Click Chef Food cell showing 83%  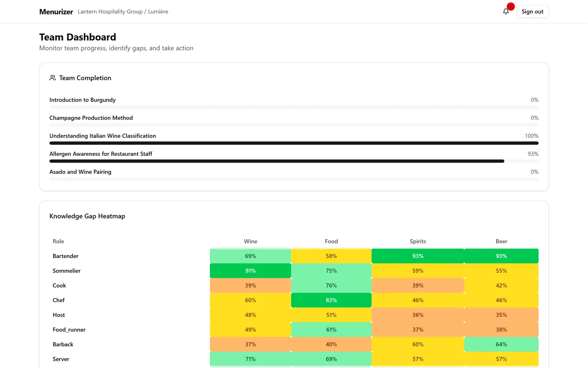pyautogui.click(x=331, y=300)
